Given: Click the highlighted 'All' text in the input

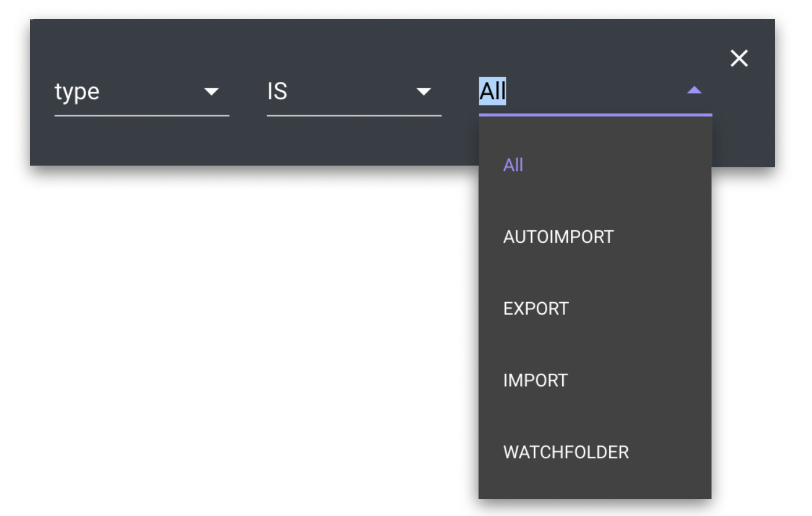Looking at the screenshot, I should [x=493, y=91].
